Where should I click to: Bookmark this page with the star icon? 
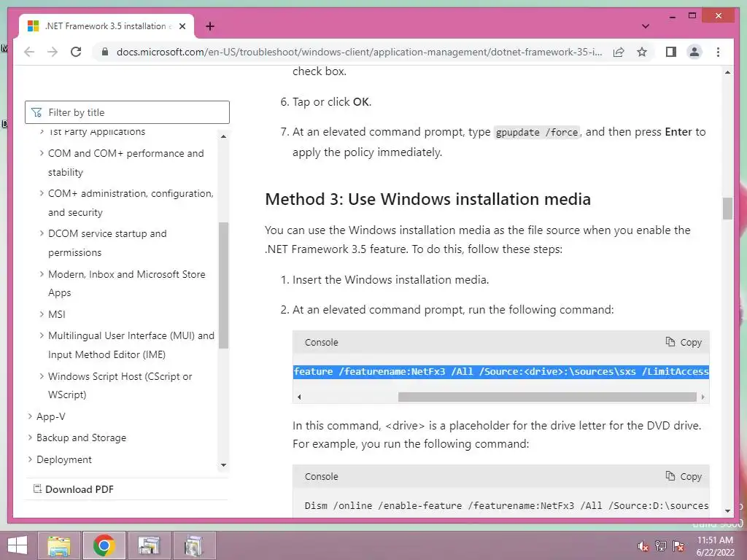(642, 52)
